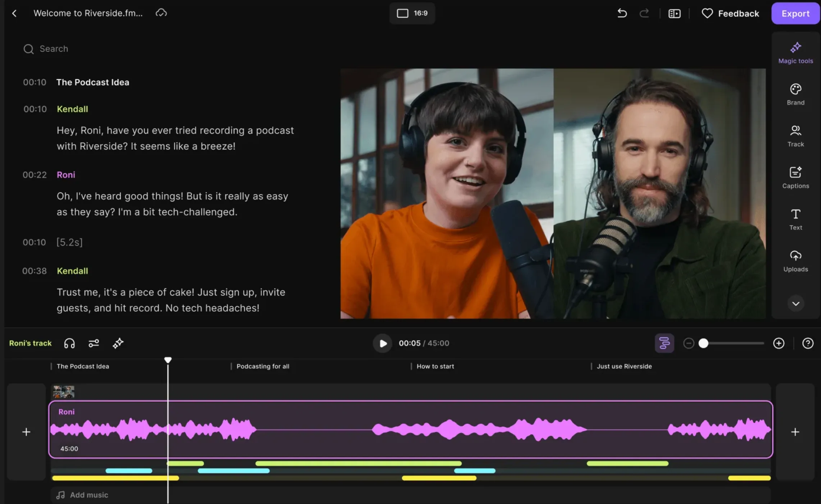The width and height of the screenshot is (821, 504).
Task: Jump to the Podcasting for all chapter
Action: pyautogui.click(x=263, y=366)
